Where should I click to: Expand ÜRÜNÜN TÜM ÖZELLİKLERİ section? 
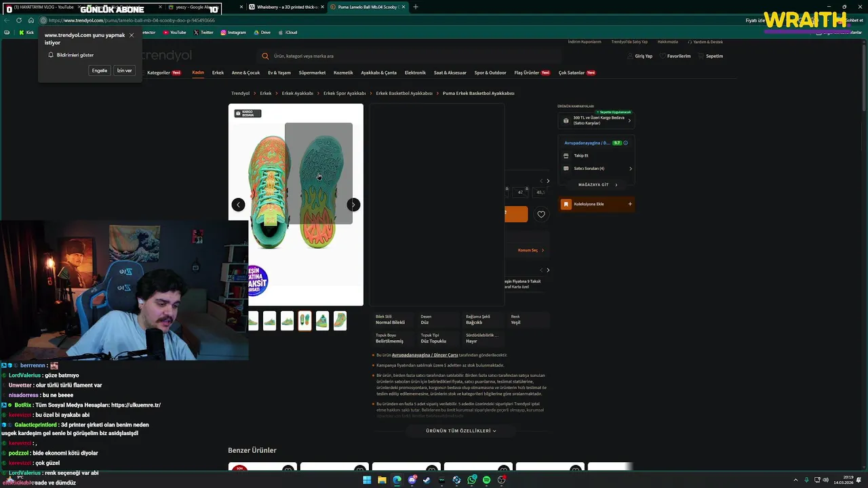(461, 431)
